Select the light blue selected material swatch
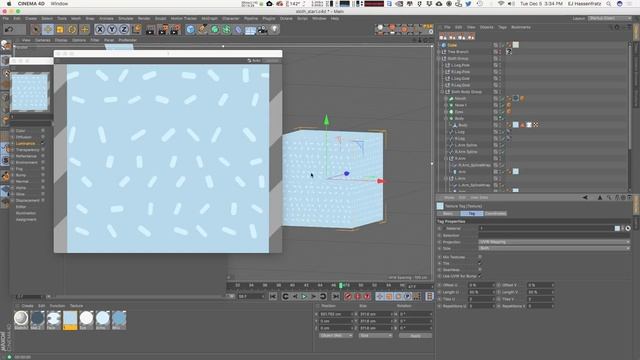Screen dimensions: 640x360 pos(70,320)
